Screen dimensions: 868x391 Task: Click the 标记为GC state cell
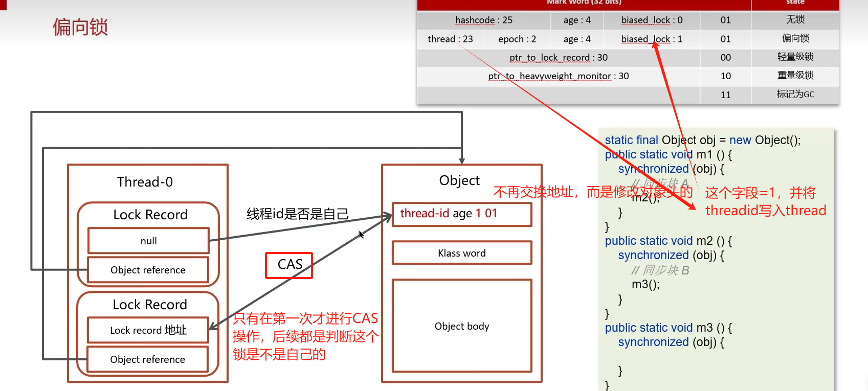[795, 94]
